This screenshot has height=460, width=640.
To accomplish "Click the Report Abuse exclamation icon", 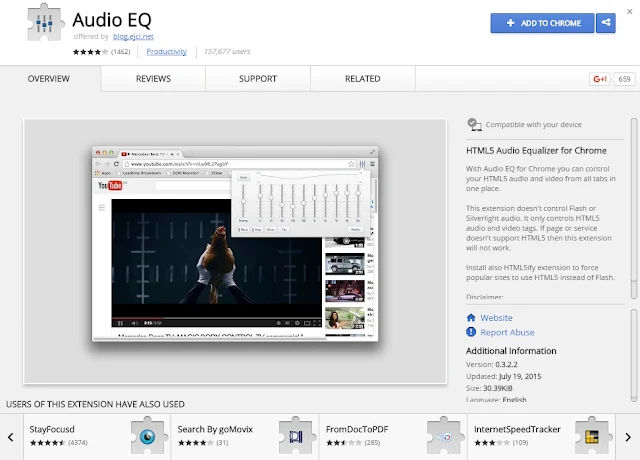I will [471, 332].
